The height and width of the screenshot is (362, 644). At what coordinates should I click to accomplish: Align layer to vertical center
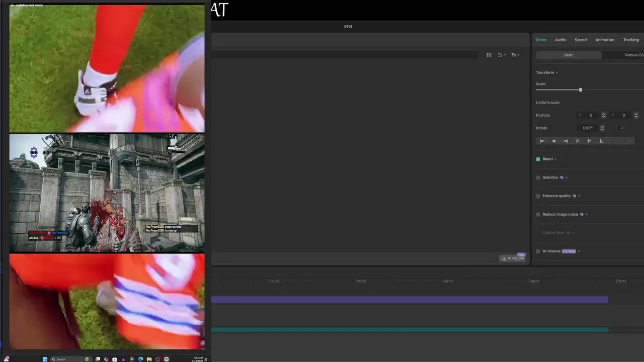tap(589, 141)
